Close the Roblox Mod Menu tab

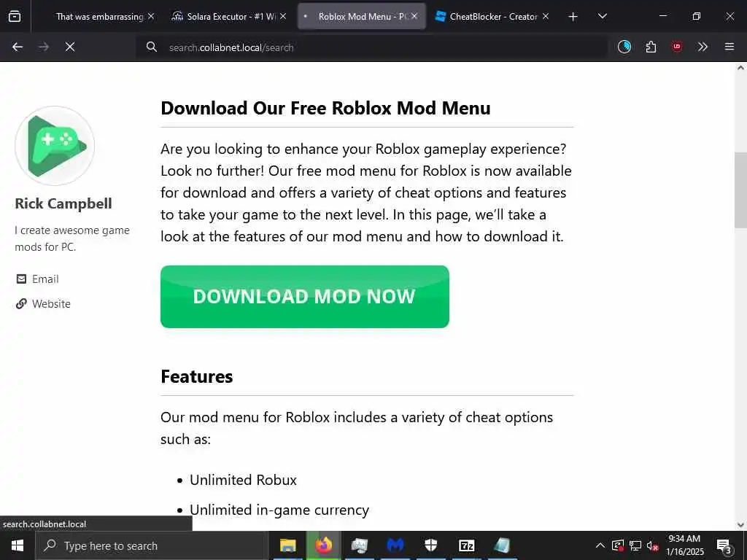coord(415,16)
